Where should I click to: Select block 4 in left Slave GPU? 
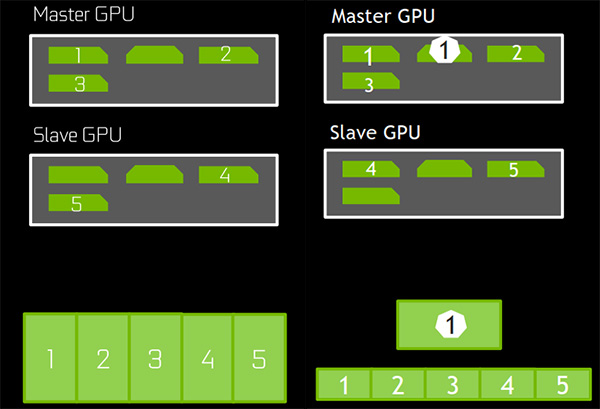228,175
